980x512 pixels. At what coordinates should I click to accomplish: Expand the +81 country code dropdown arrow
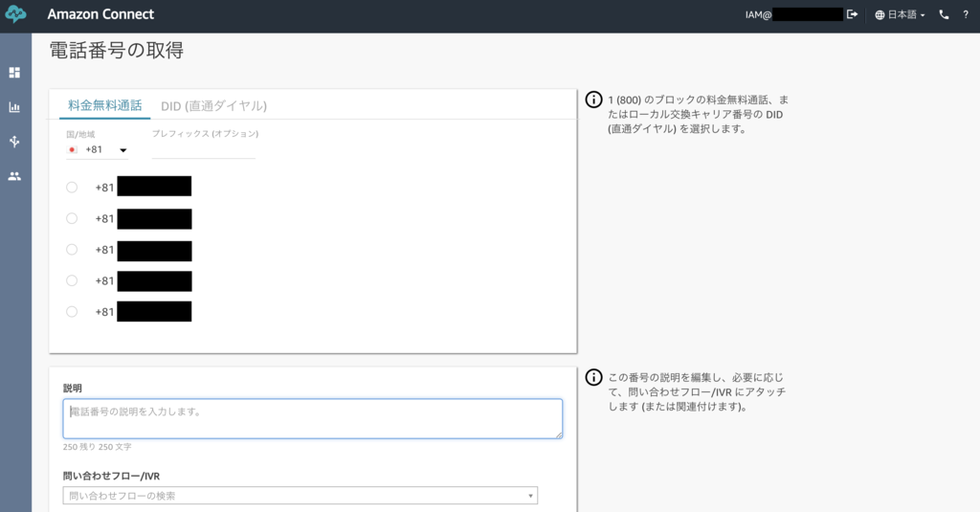[x=123, y=150]
